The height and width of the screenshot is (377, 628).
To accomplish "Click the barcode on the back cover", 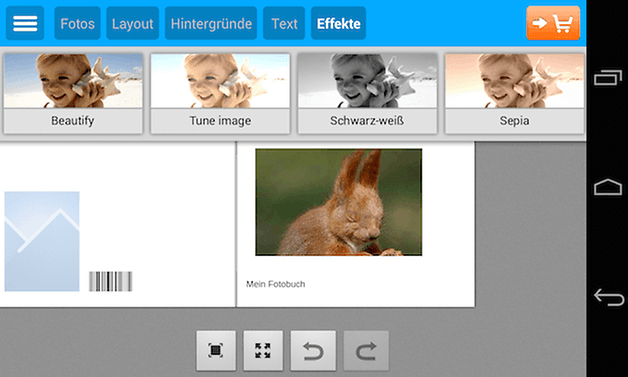I will [111, 281].
